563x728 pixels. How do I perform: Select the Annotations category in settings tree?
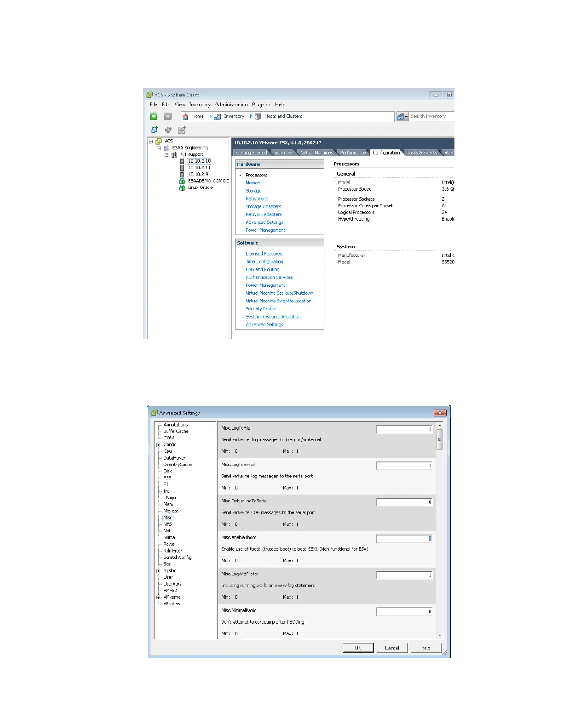tap(176, 425)
